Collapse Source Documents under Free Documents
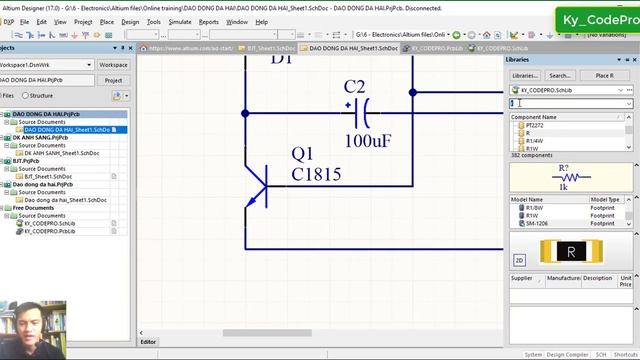Screen dimensions: 640x360 [x=7, y=216]
